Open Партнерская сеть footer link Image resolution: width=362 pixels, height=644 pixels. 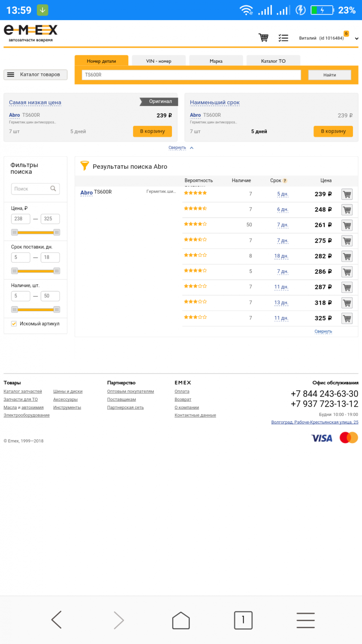[125, 407]
